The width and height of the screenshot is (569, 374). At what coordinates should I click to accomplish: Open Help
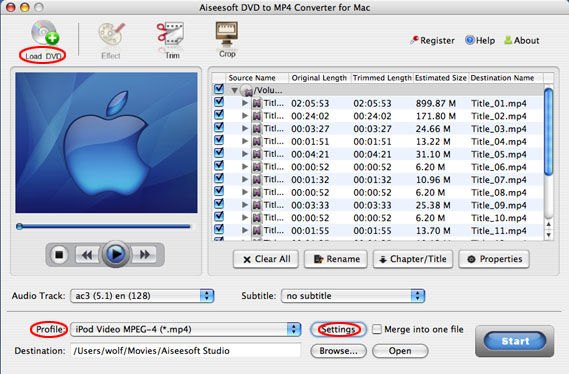coord(480,40)
